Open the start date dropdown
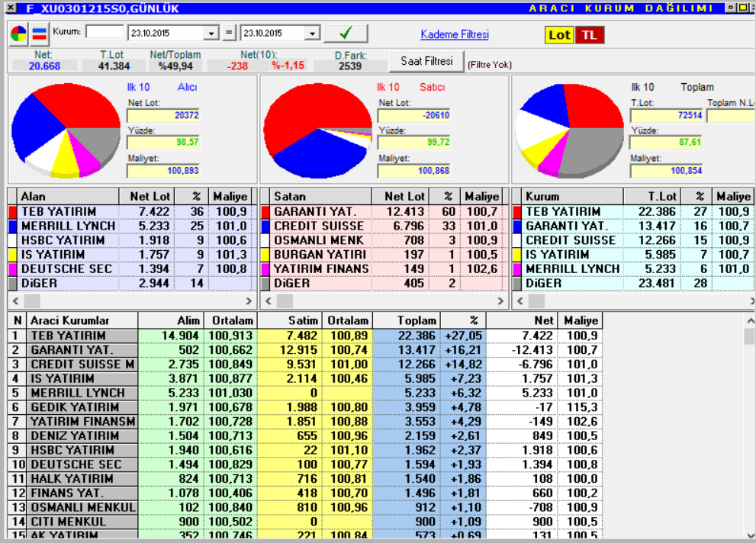Viewport: 756px width, 543px height. click(x=211, y=34)
